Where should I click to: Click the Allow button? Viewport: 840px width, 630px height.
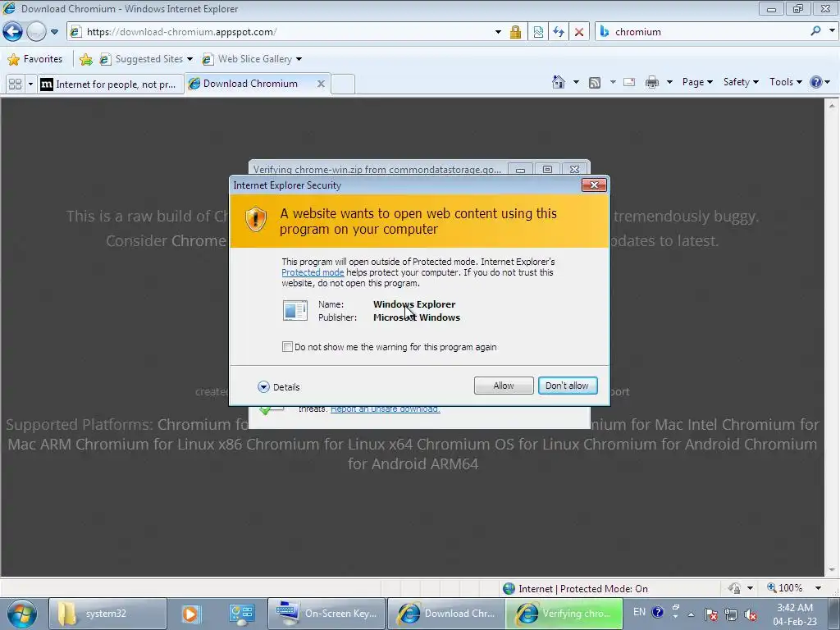pyautogui.click(x=504, y=386)
